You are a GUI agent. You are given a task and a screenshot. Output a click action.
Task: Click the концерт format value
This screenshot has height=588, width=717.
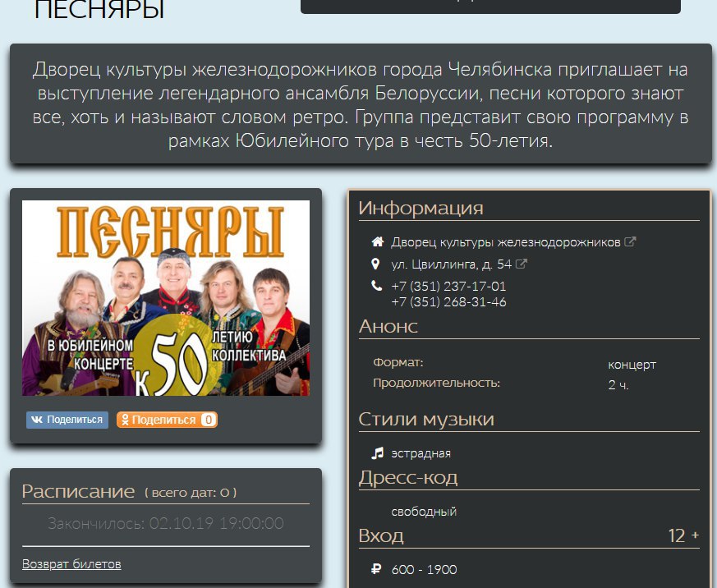click(632, 365)
